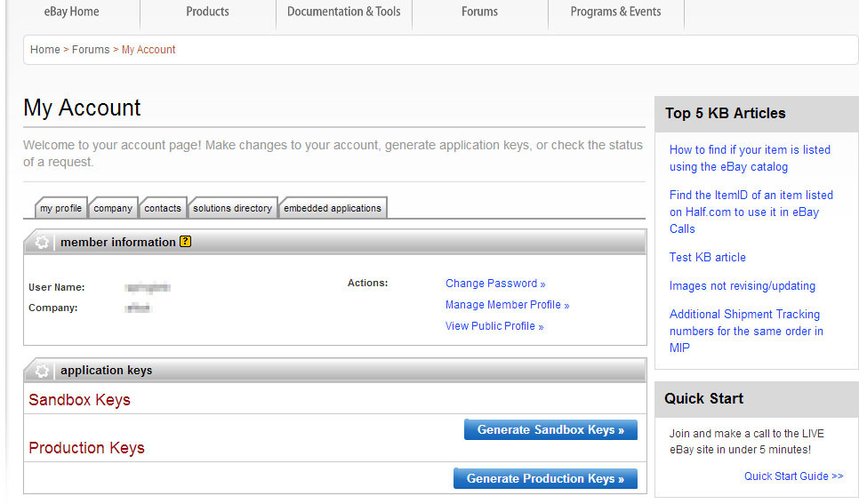Switch to the my profile tab

(x=60, y=208)
